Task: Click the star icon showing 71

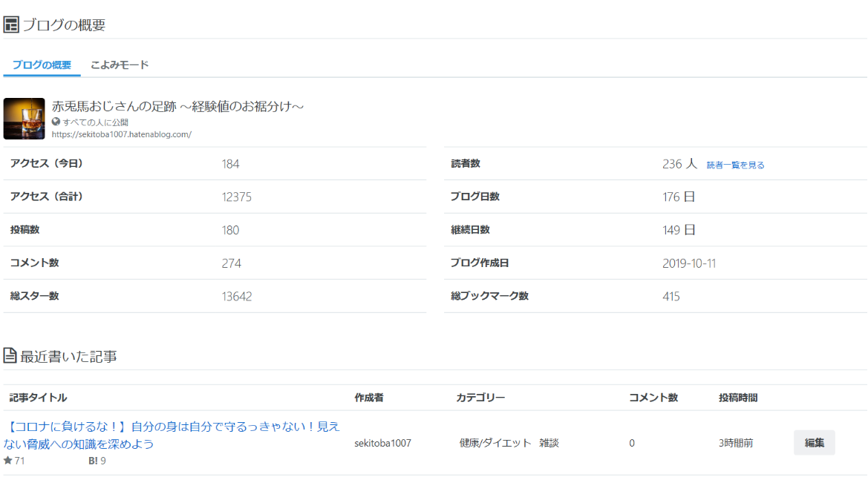Action: (7, 461)
